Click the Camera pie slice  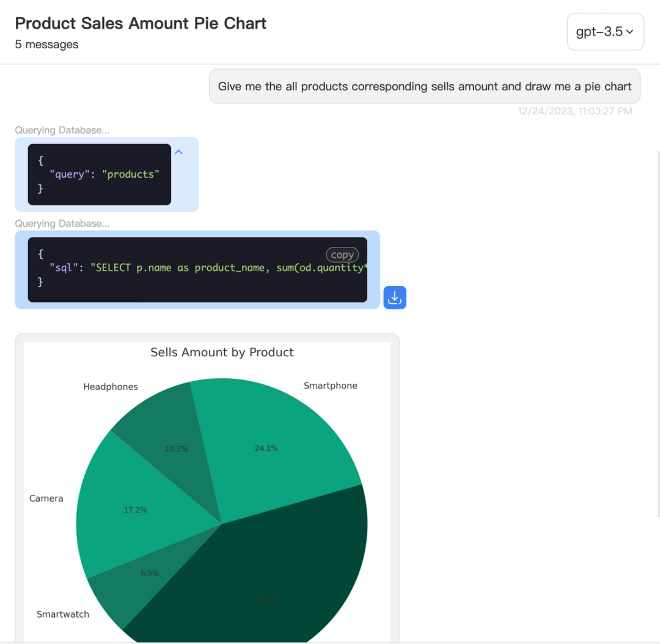click(x=134, y=509)
